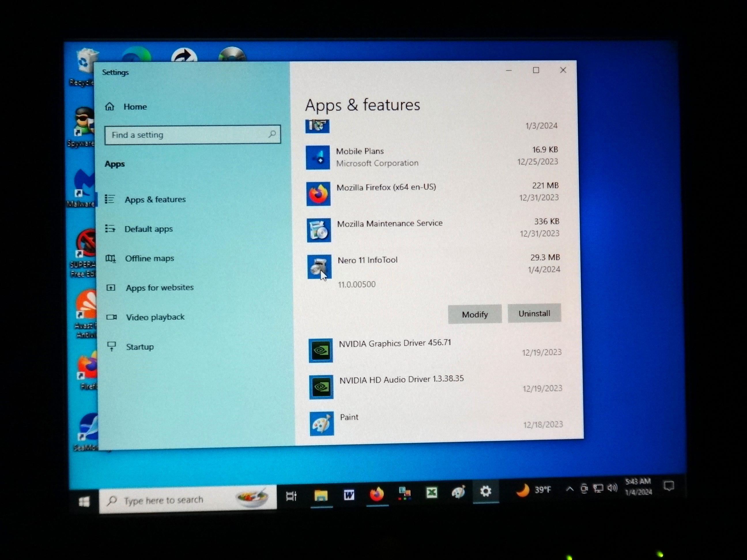This screenshot has height=560, width=747.
Task: Click the Startup icon in sidebar
Action: pos(112,347)
